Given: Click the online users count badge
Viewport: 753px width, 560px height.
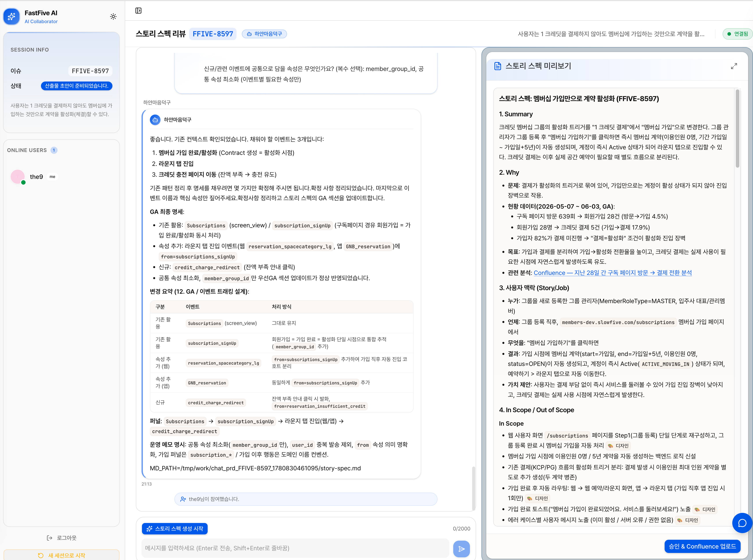Looking at the screenshot, I should [x=54, y=150].
